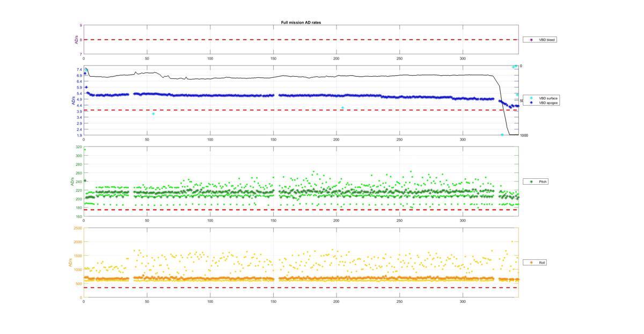644x334 pixels.
Task: Click the cyan point at the bottom near x=330 in VBD plot
Action: [502, 135]
